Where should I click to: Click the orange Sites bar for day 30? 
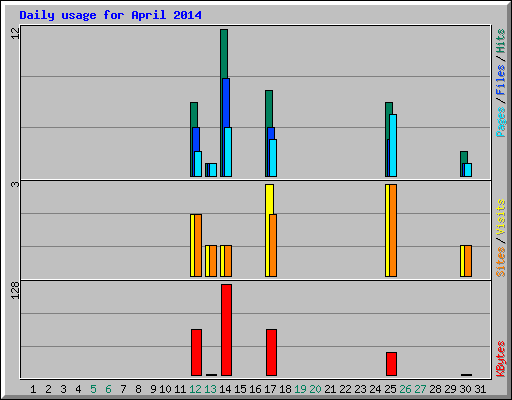(x=468, y=261)
